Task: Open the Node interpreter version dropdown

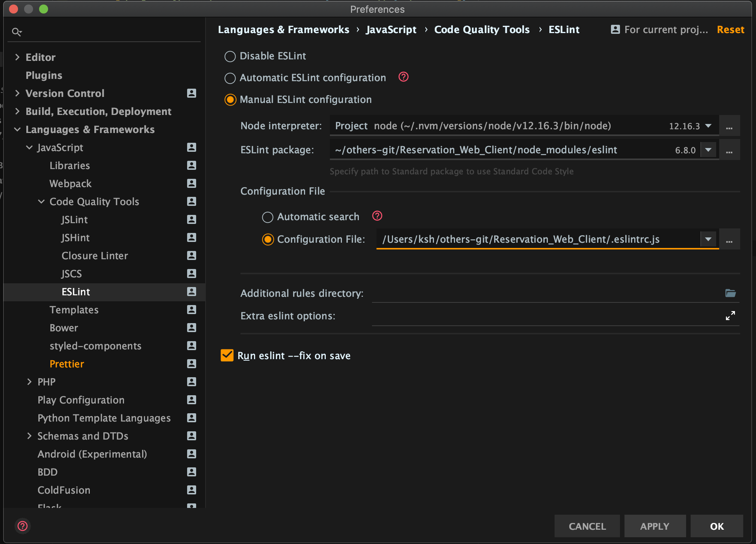Action: pos(708,126)
